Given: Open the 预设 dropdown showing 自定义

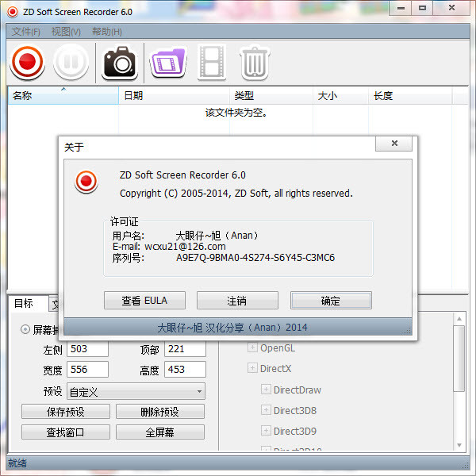Looking at the screenshot, I should pos(136,391).
